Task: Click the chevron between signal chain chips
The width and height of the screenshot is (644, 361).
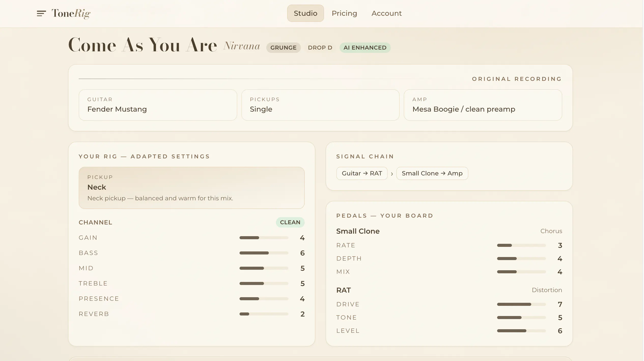Action: point(392,174)
